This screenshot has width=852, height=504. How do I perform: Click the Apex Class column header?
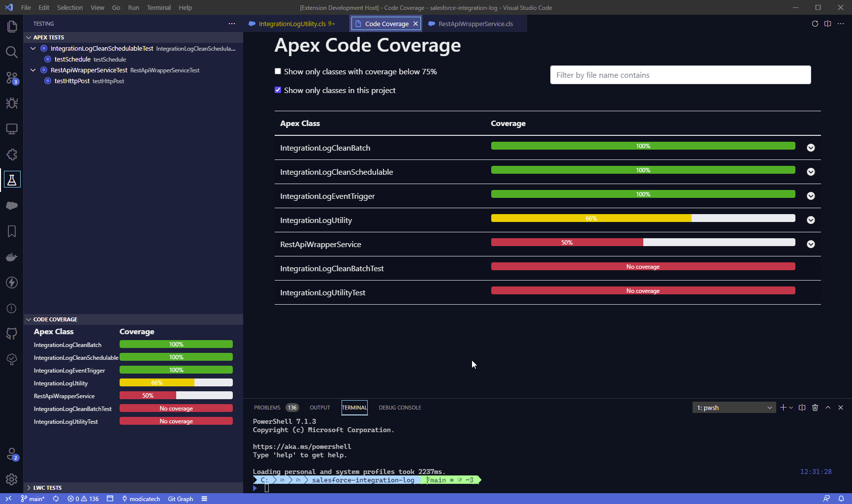(300, 124)
